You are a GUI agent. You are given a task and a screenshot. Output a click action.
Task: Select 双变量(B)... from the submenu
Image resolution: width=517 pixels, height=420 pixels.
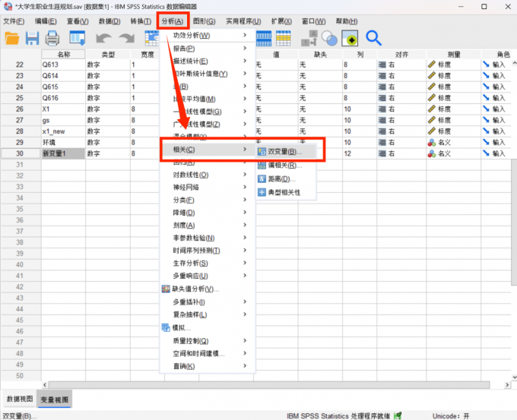point(285,152)
